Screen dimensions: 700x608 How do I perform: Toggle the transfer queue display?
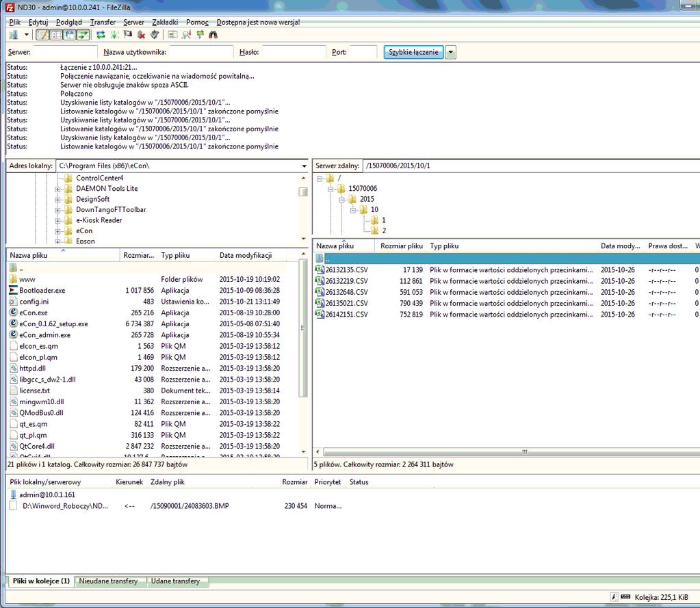click(x=83, y=35)
